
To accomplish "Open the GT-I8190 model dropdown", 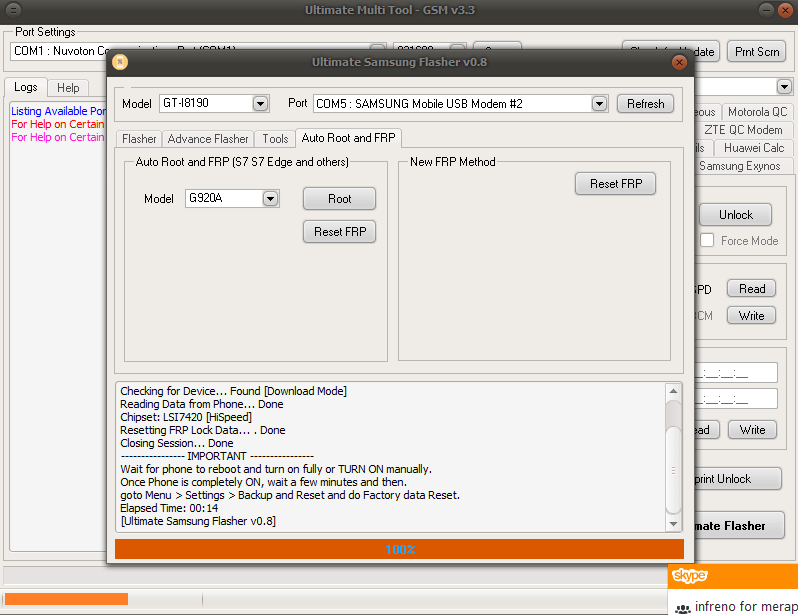I will coord(260,104).
